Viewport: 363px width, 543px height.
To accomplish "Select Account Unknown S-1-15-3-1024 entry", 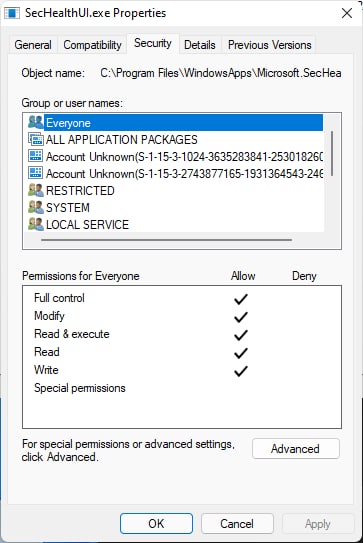I will click(x=175, y=157).
